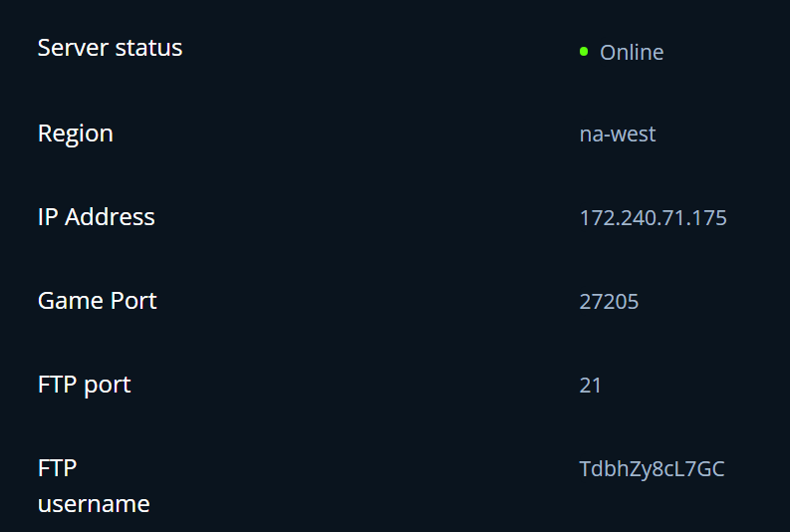Click the FTP username label
The width and height of the screenshot is (790, 532).
pyautogui.click(x=94, y=486)
